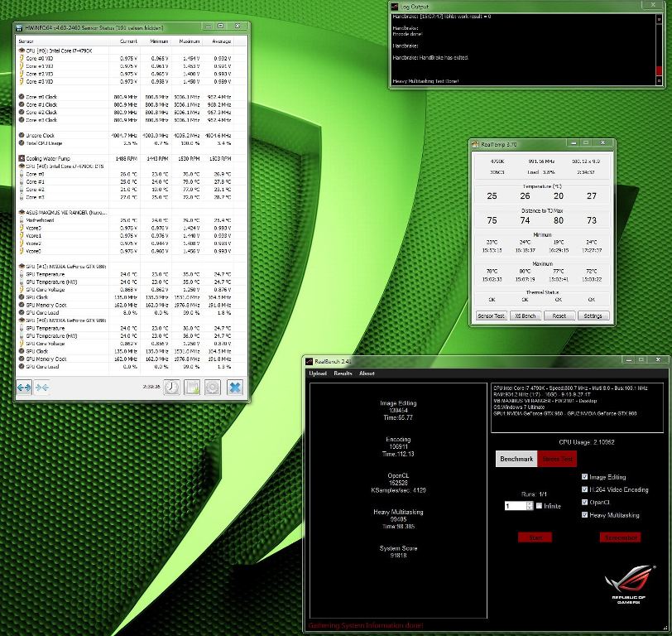Open the About menu in RealBench
This screenshot has width=672, height=636.
367,373
